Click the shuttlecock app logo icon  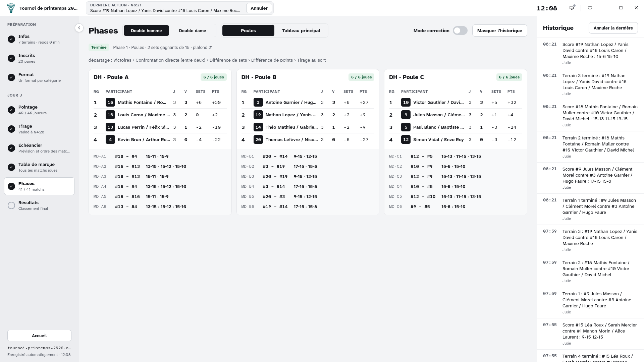11,8
